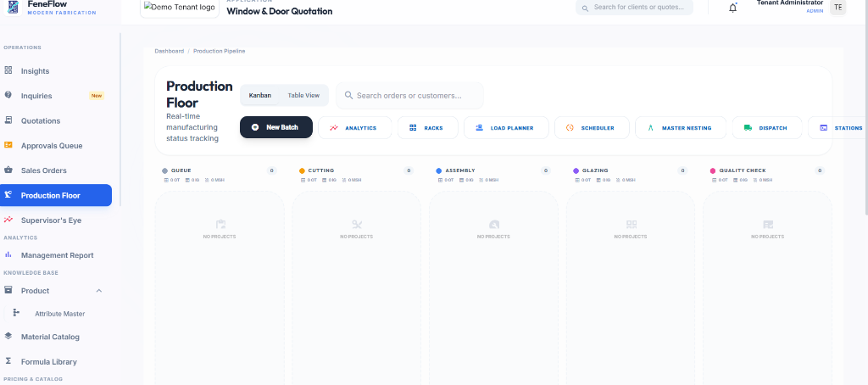Click the notification bell icon
Viewport: 868px width, 385px height.
tap(732, 8)
